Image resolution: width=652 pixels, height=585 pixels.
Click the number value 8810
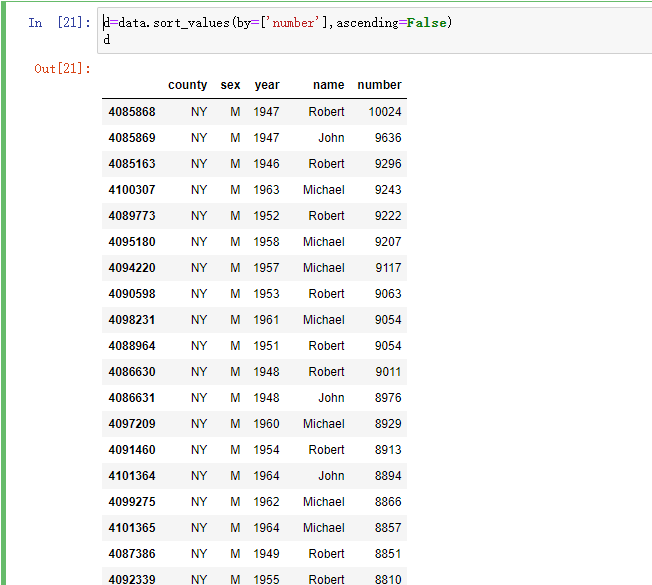(x=388, y=579)
